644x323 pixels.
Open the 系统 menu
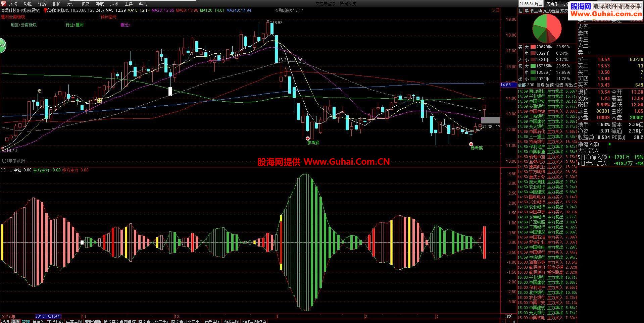click(13, 4)
